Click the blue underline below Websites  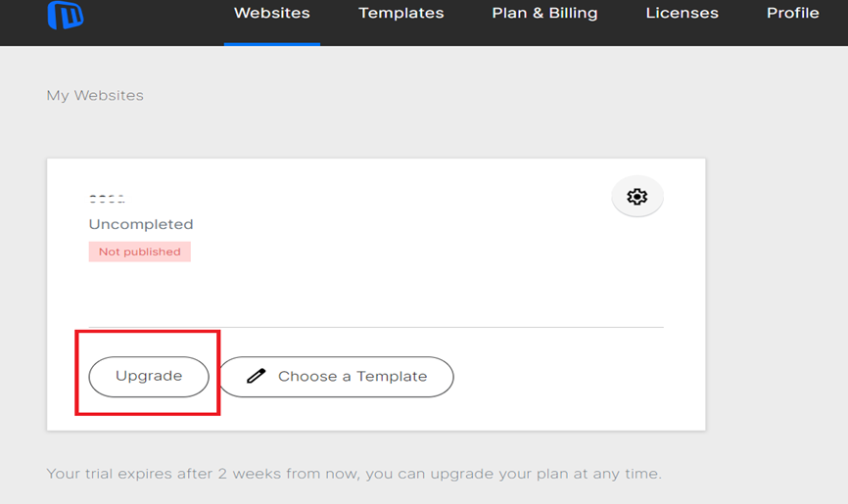[x=272, y=43]
